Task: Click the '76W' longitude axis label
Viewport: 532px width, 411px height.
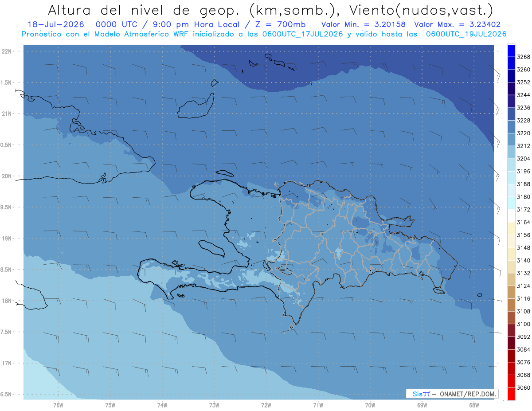Action: click(x=58, y=405)
